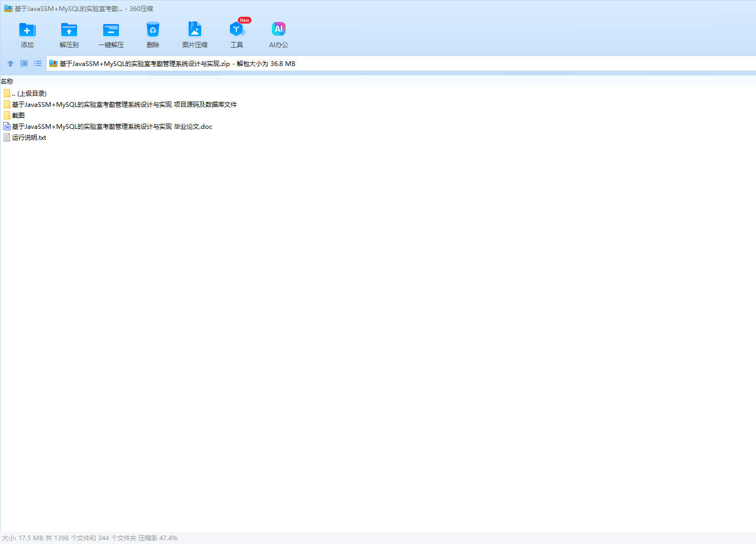Viewport: 756px width, 544px height.
Task: Open the 项目源码及数据库文件 folder
Action: 124,105
